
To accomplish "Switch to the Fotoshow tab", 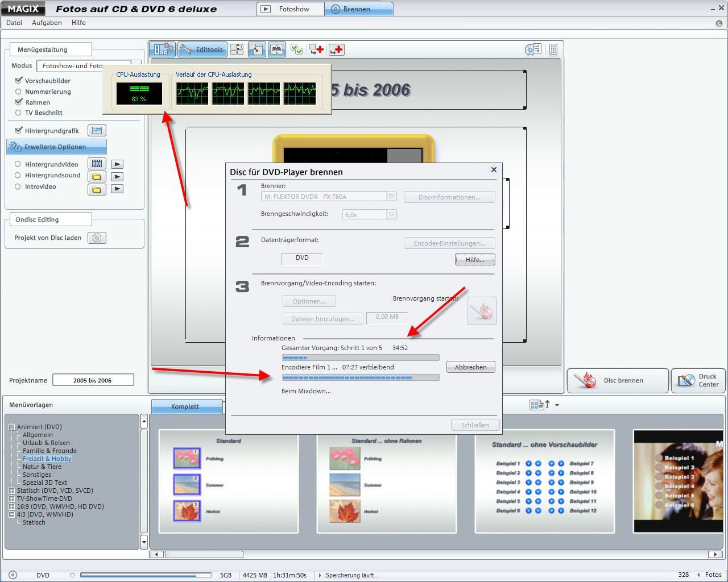I will [290, 9].
